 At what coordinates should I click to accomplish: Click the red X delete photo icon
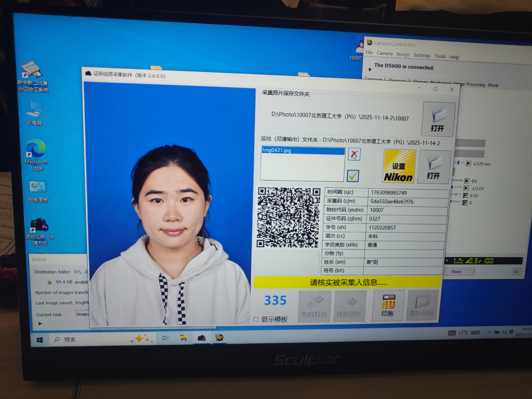[x=354, y=154]
